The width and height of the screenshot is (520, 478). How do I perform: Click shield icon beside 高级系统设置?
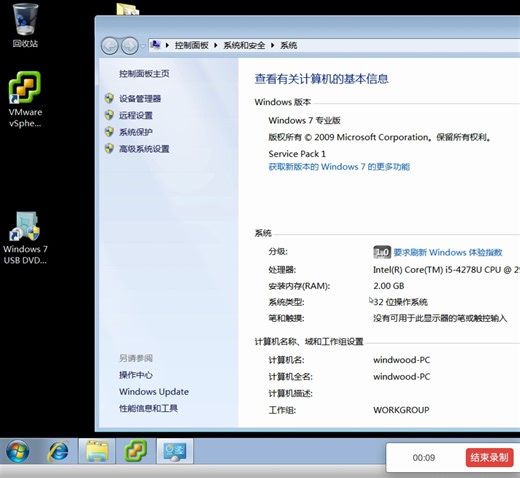point(109,148)
